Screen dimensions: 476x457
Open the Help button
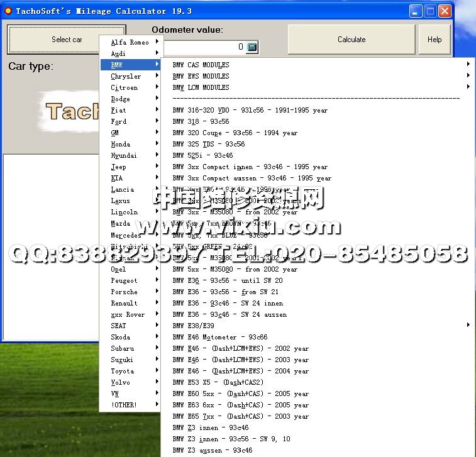[x=434, y=40]
